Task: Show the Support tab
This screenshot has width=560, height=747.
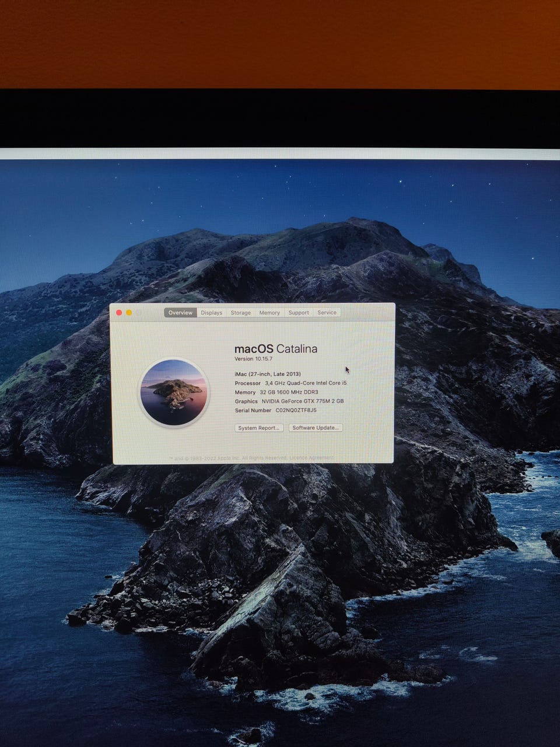Action: 299,313
